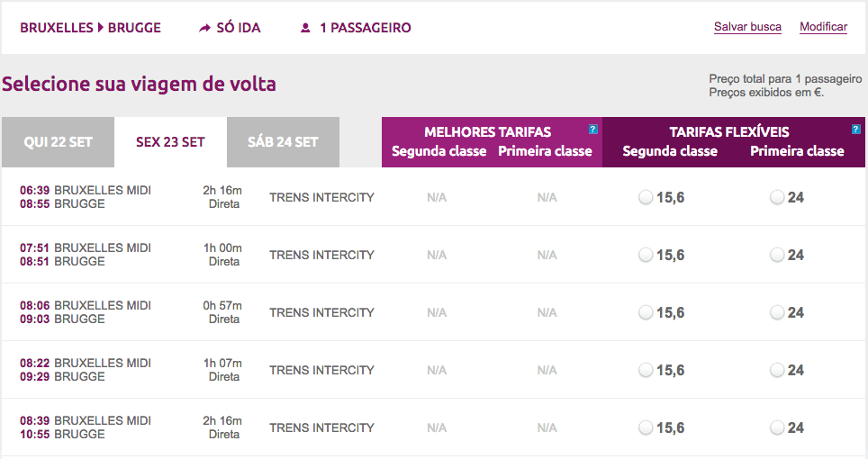The width and height of the screenshot is (868, 459).
Task: Select 24 first class fare for 08:22 train
Action: (x=777, y=371)
